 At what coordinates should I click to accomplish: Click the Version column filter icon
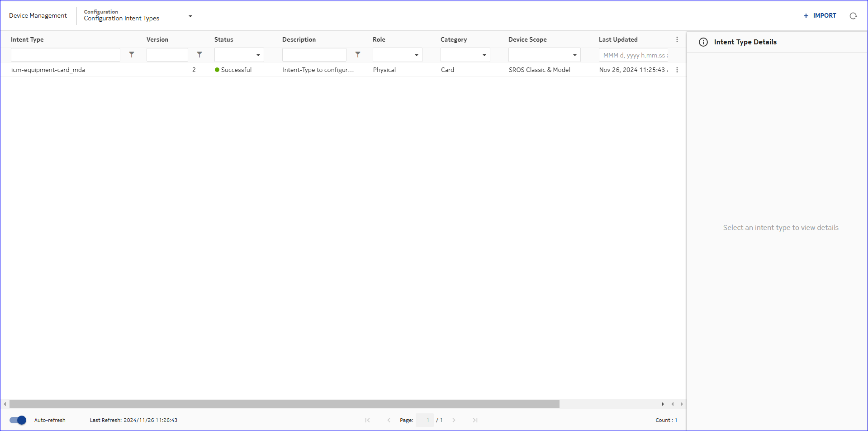[199, 55]
